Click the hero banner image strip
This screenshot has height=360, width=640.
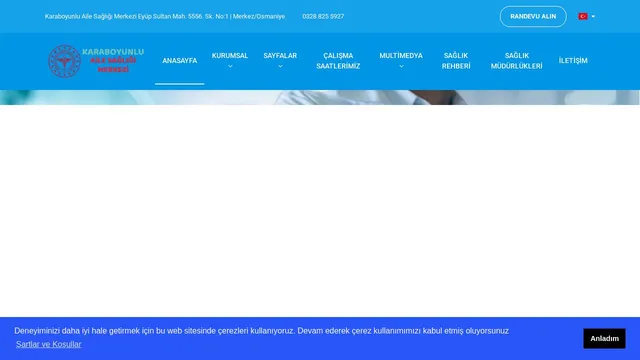point(320,98)
